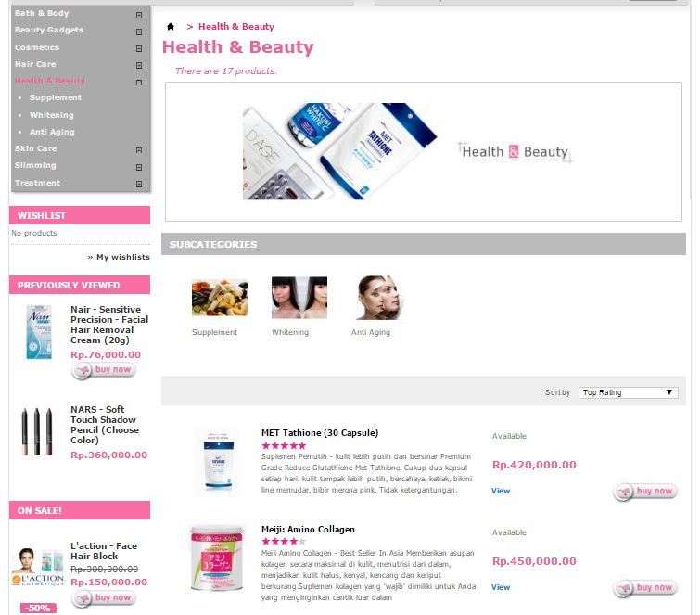This screenshot has width=700, height=615.
Task: Open Whitening sub-item in sidebar
Action: tap(51, 115)
